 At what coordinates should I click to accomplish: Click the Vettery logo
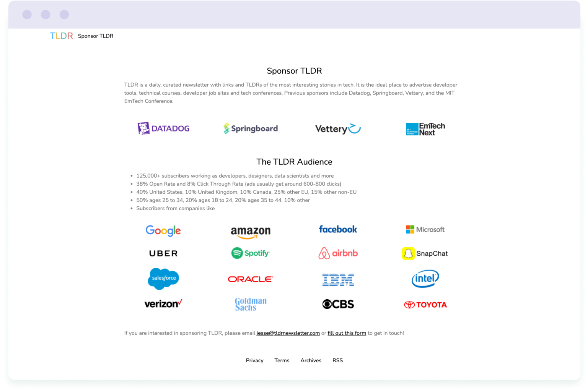pyautogui.click(x=338, y=128)
